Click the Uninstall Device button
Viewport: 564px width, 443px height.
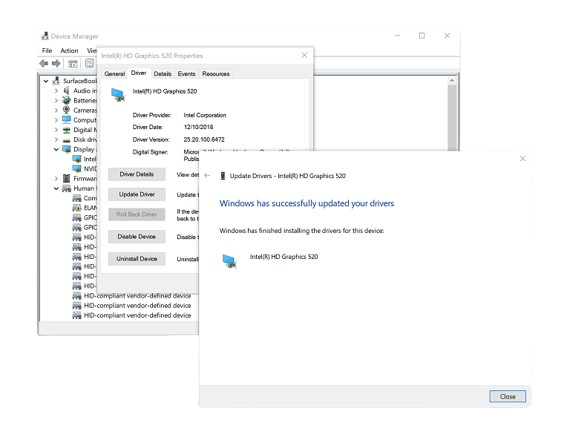(x=137, y=259)
